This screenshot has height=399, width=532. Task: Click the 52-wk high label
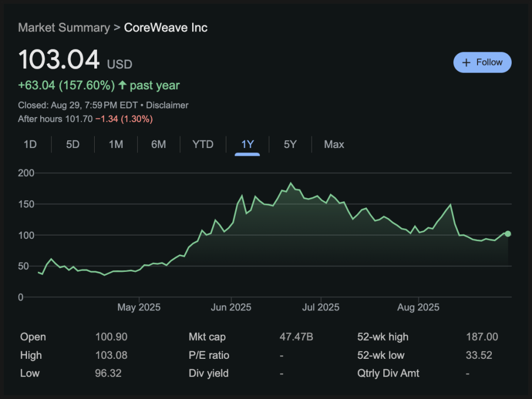point(383,337)
